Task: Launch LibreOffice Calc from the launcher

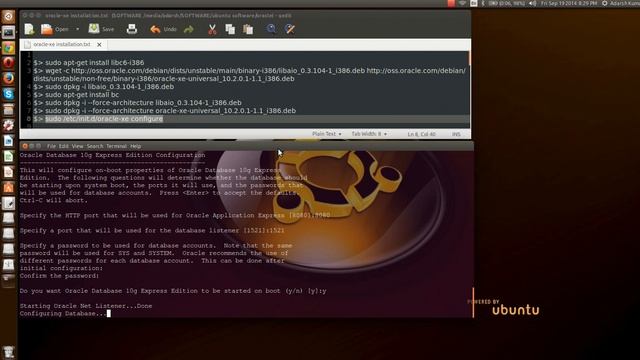Action: [x=9, y=156]
